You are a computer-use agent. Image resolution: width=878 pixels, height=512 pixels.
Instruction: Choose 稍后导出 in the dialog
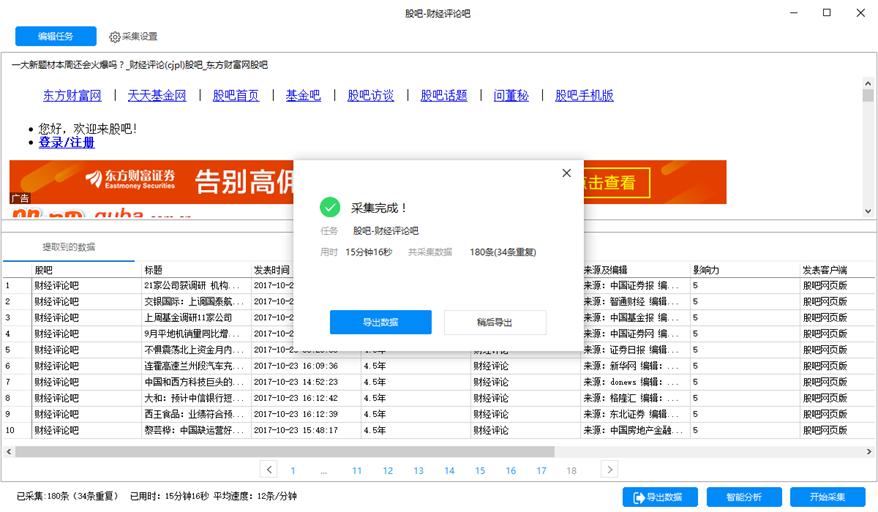click(494, 322)
